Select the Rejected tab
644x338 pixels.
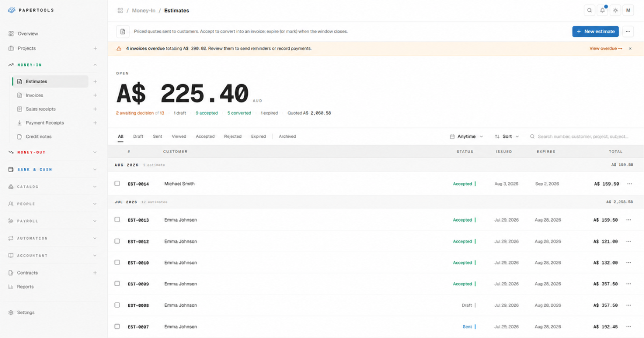point(233,136)
